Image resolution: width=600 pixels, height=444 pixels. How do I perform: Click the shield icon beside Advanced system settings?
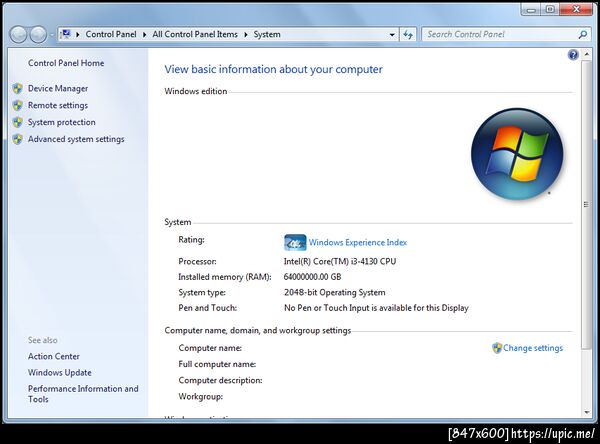pyautogui.click(x=18, y=139)
